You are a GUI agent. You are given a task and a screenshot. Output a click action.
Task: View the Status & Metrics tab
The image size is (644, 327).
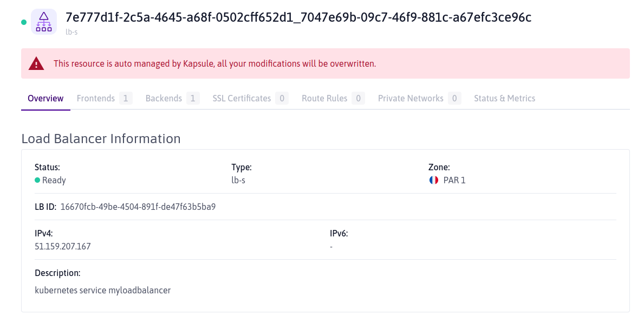click(x=504, y=98)
